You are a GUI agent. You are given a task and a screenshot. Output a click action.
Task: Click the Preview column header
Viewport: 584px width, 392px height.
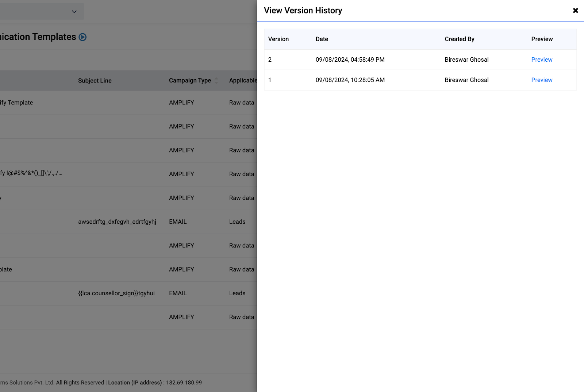542,39
